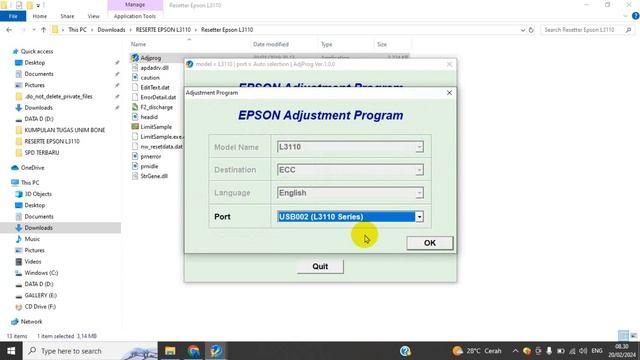
Task: Open Network in the navigation pane
Action: tap(31, 321)
